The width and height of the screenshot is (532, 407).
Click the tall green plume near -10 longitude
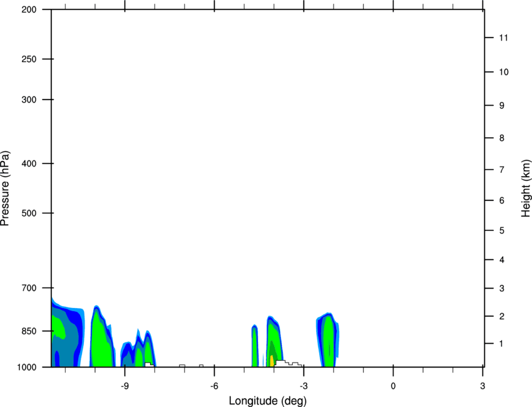(101, 339)
